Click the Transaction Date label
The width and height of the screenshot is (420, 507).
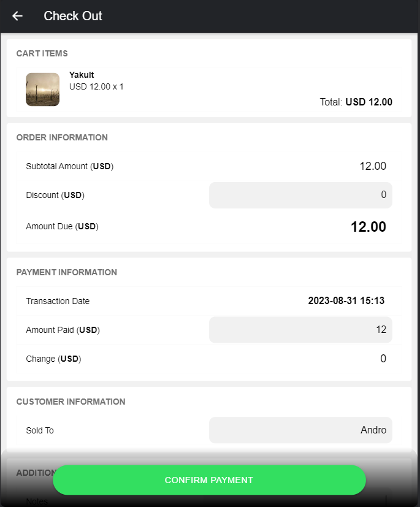pyautogui.click(x=58, y=301)
